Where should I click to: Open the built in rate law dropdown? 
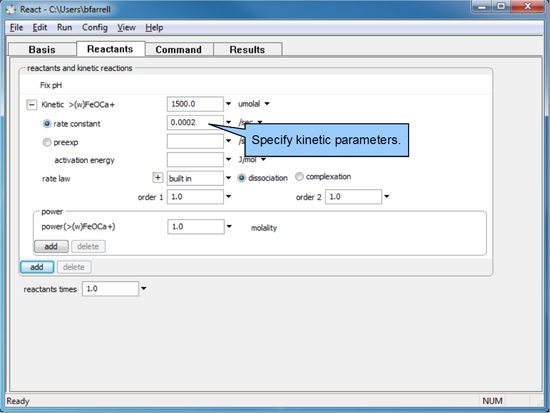click(x=228, y=178)
